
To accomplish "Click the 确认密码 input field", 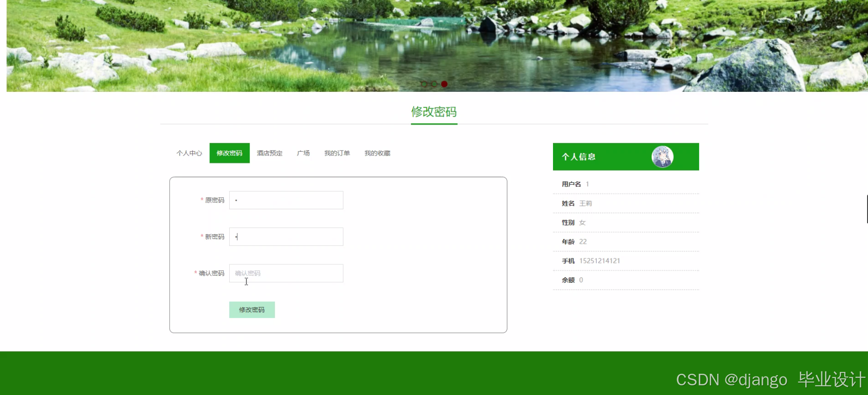I will [286, 273].
